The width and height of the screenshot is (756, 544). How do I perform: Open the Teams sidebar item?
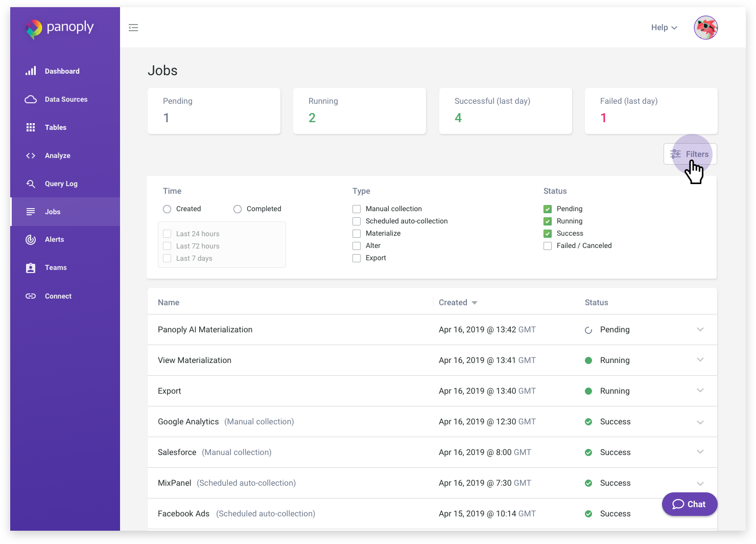65,268
